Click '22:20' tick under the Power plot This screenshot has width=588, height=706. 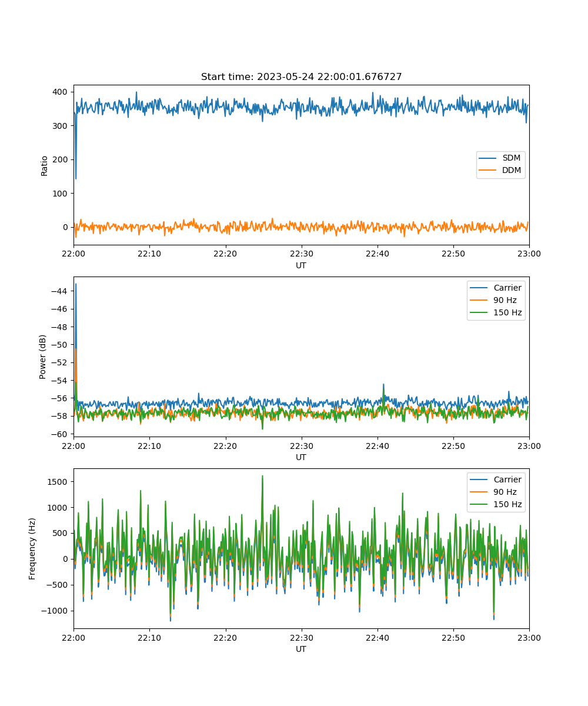click(x=225, y=446)
